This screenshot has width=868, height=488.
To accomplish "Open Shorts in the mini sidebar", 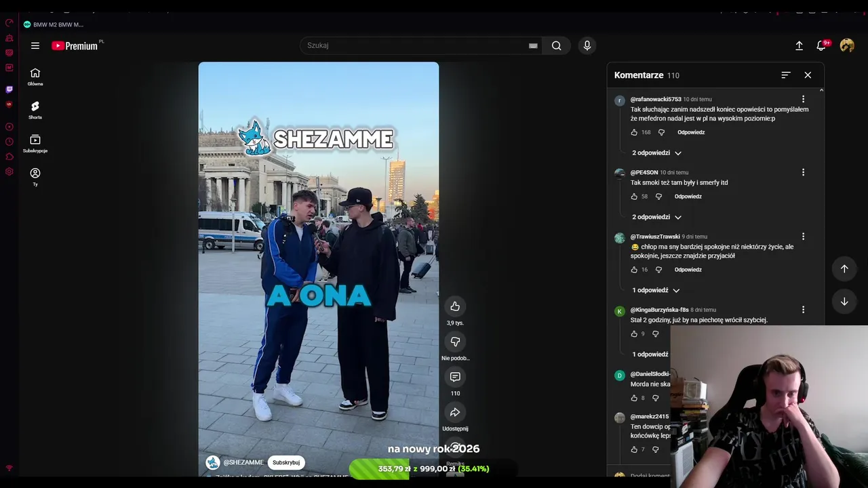I will 35,110.
